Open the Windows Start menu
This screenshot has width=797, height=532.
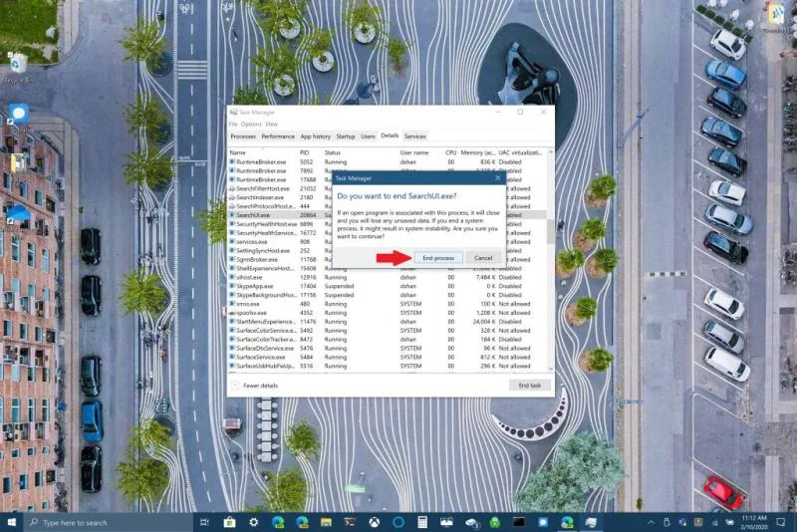click(12, 522)
